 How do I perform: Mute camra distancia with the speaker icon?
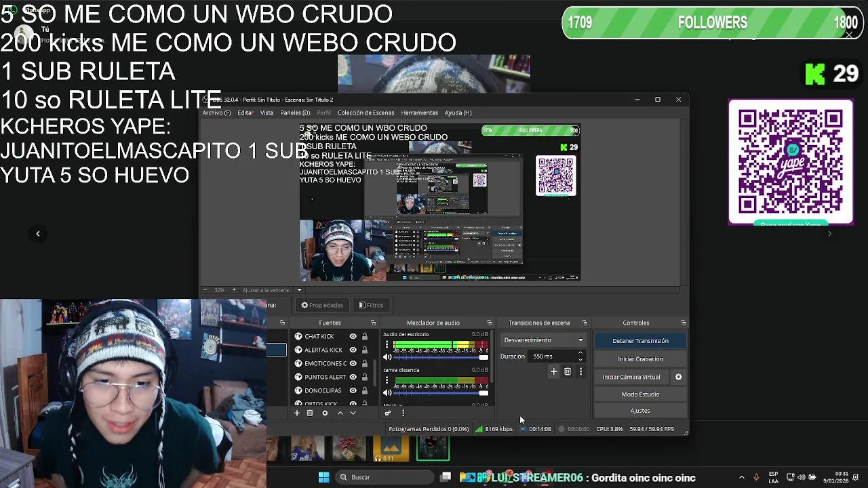tap(387, 392)
